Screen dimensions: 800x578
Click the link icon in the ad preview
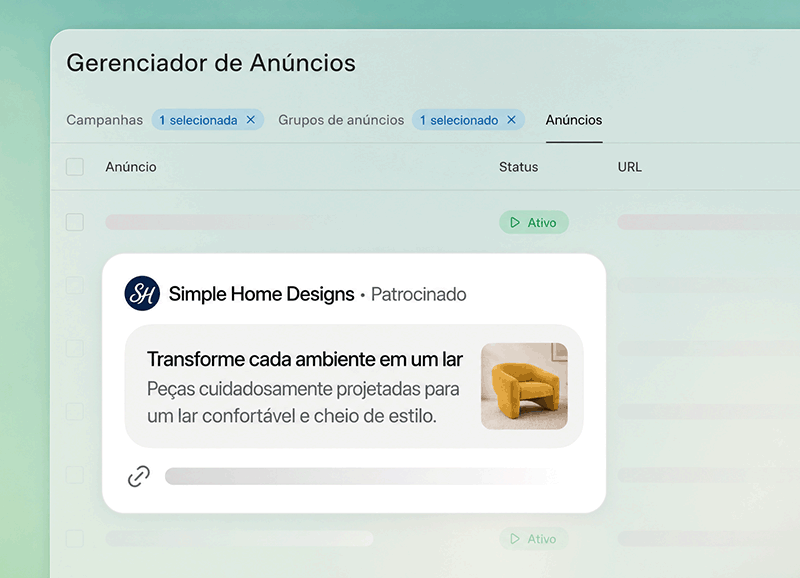pos(139,476)
